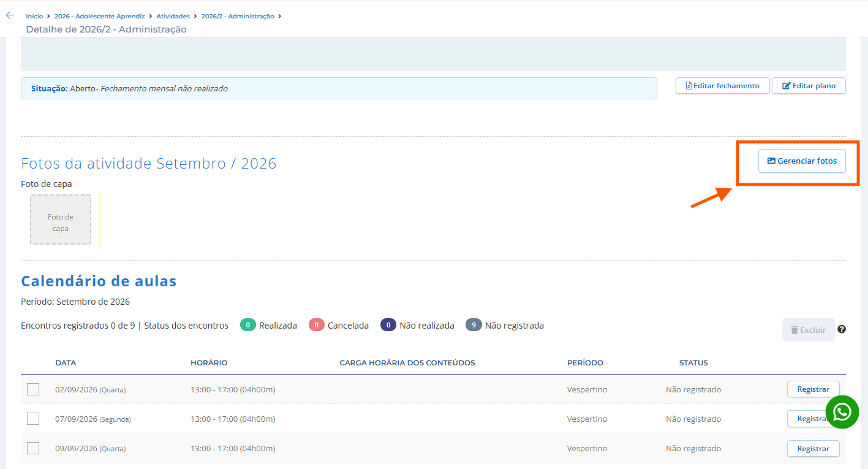
Task: Register class on 02/09/2026
Action: click(813, 389)
